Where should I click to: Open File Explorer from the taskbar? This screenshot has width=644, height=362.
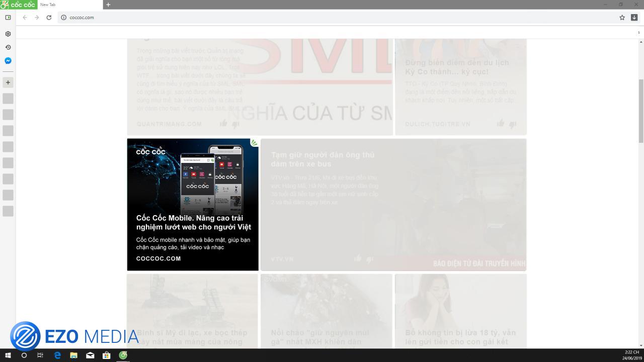[73, 355]
